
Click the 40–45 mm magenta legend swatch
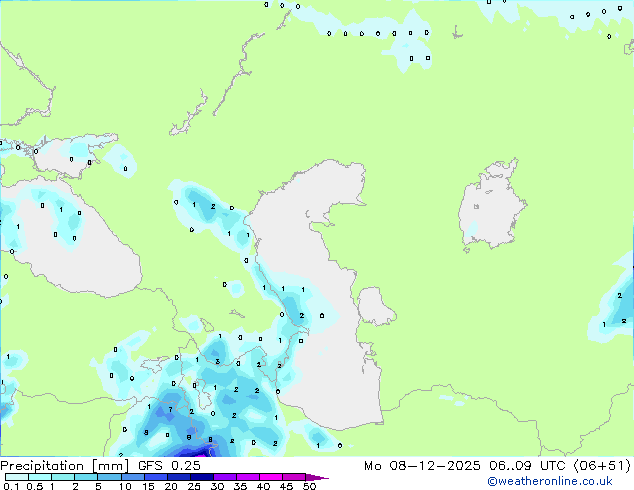click(x=271, y=477)
